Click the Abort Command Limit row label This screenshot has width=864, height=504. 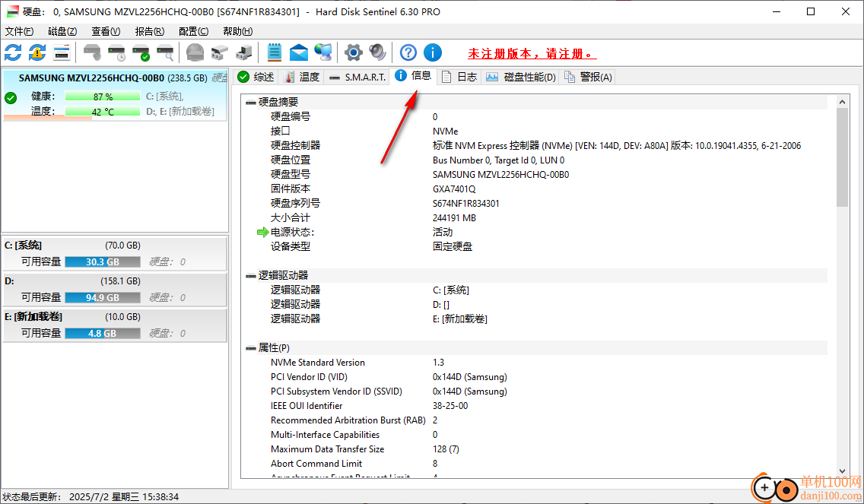pos(316,463)
